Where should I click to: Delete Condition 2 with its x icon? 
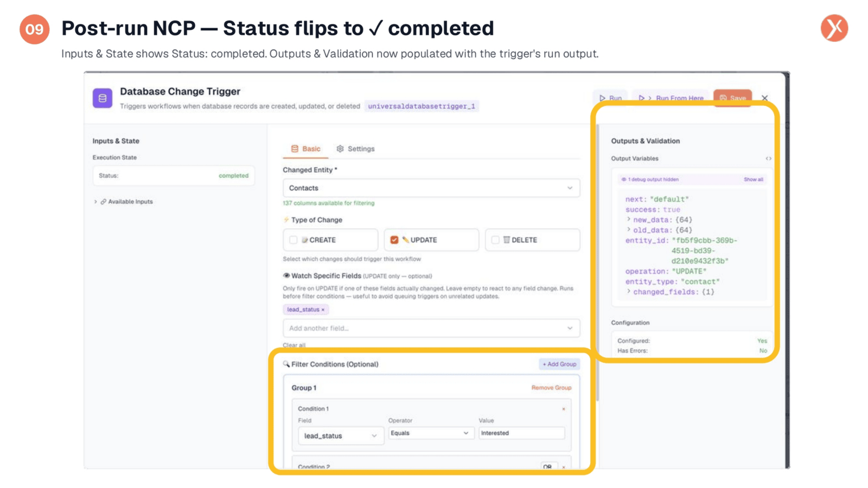(x=564, y=467)
